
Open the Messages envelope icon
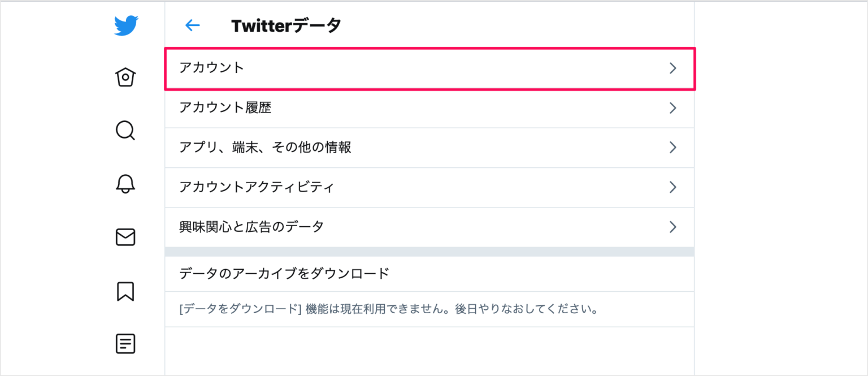(125, 237)
